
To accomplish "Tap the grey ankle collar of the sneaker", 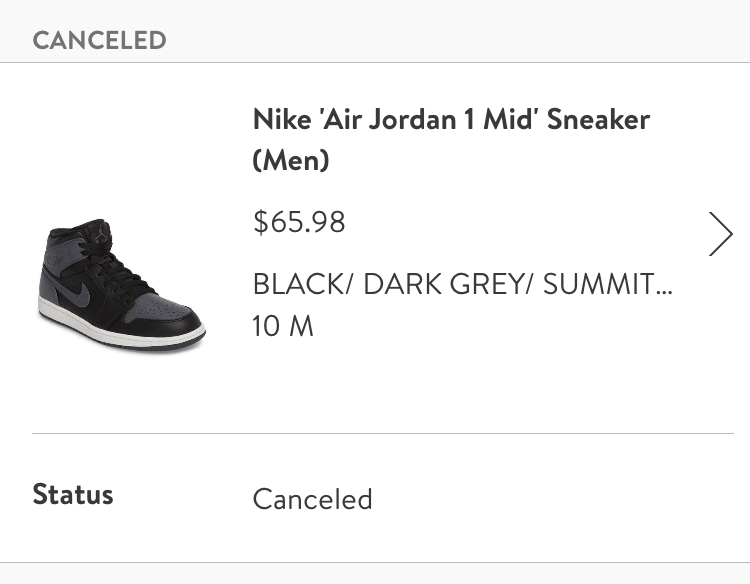I will 62,257.
